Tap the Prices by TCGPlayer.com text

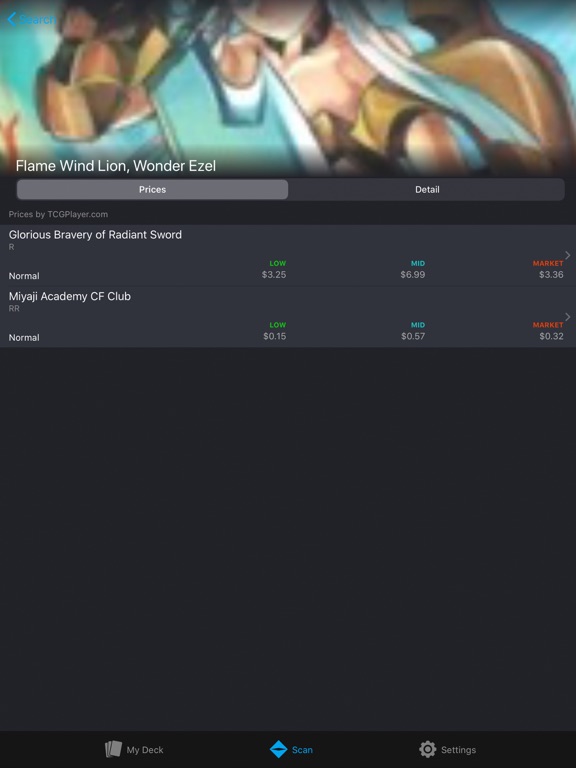(58, 214)
